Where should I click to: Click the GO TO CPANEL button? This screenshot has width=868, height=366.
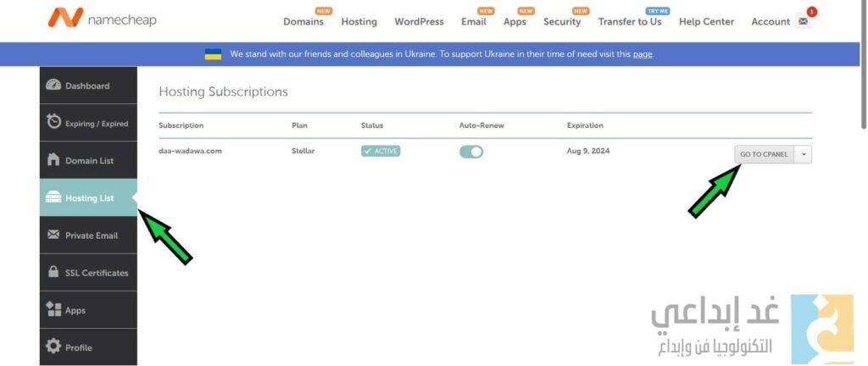click(764, 154)
